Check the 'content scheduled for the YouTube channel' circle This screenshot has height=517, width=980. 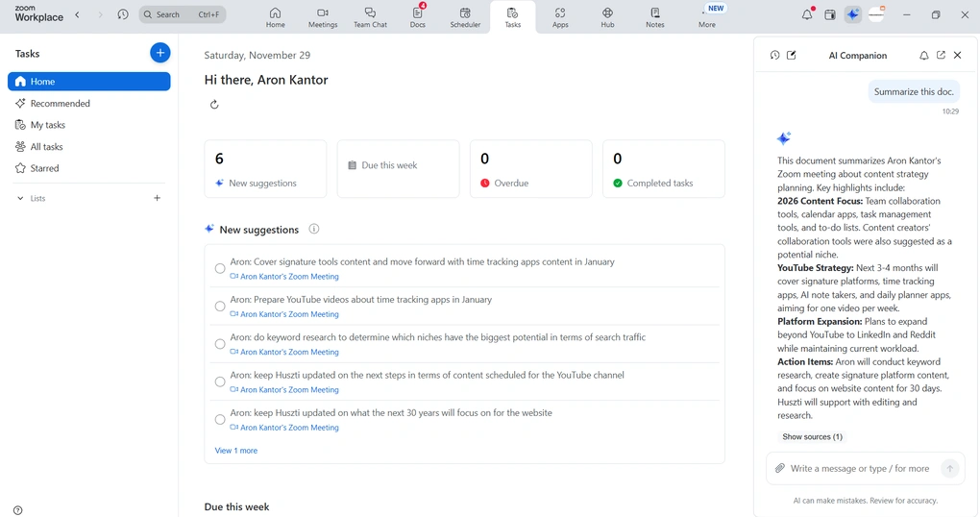tap(220, 382)
